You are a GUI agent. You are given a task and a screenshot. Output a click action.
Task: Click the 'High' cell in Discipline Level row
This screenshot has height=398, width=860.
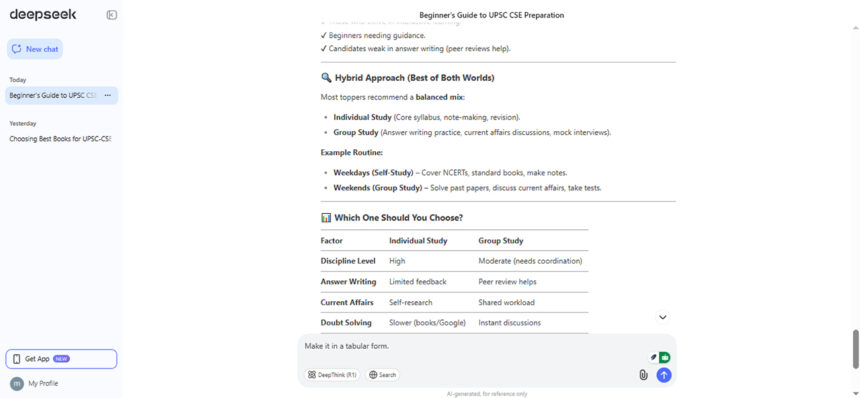pos(397,261)
